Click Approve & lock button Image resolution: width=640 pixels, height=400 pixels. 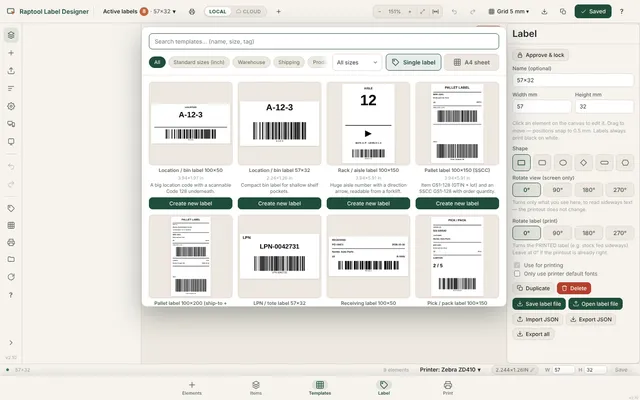click(x=540, y=55)
